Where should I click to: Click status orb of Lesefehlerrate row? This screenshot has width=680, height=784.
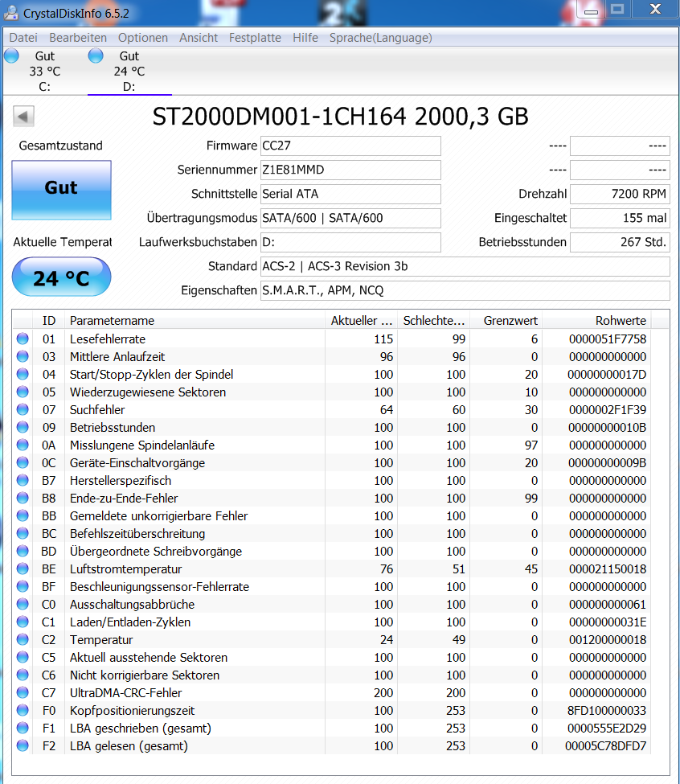point(23,339)
